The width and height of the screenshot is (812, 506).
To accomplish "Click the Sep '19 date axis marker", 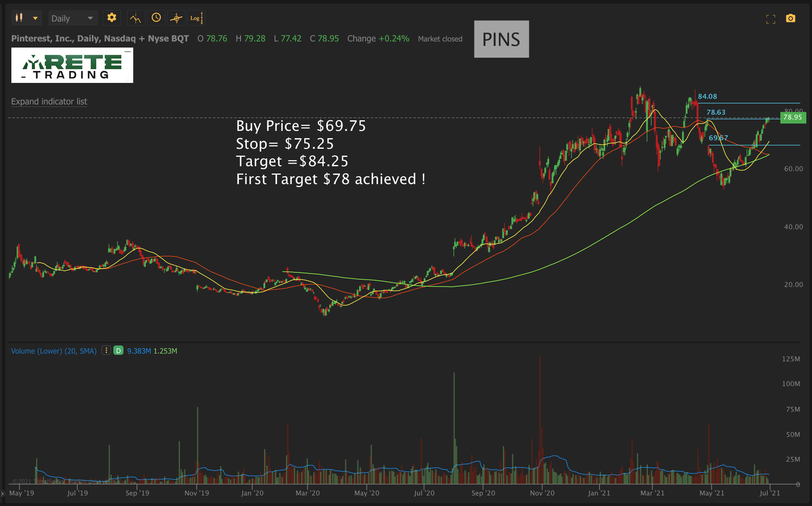I will (137, 493).
